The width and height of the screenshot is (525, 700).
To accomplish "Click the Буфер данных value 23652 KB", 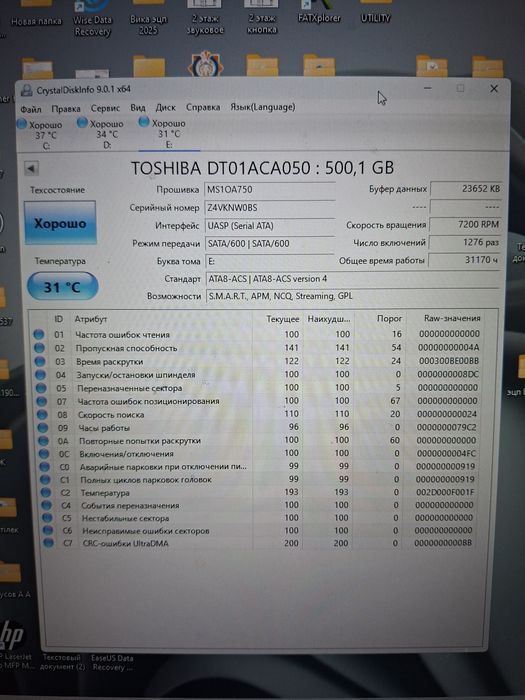I will (x=465, y=189).
